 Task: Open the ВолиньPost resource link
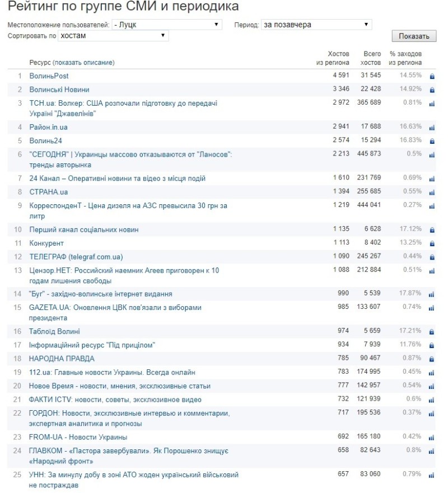click(x=49, y=76)
